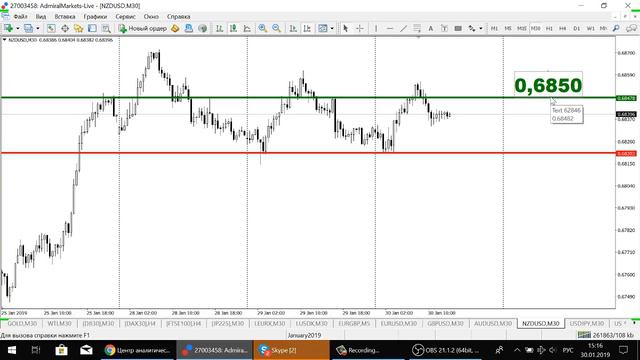Viewport: 640px width, 360px height.
Task: Open the Strategy Tester icon
Action: click(x=106, y=28)
